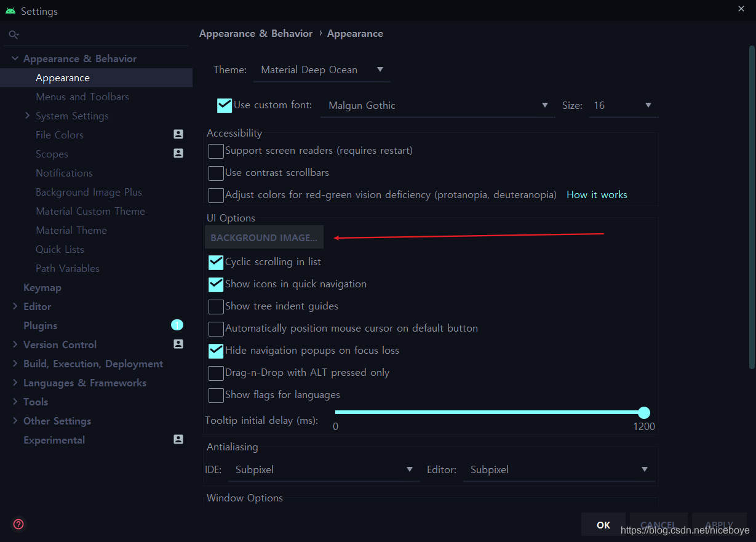Image resolution: width=756 pixels, height=542 pixels.
Task: Open Quick Lists settings page
Action: [60, 249]
